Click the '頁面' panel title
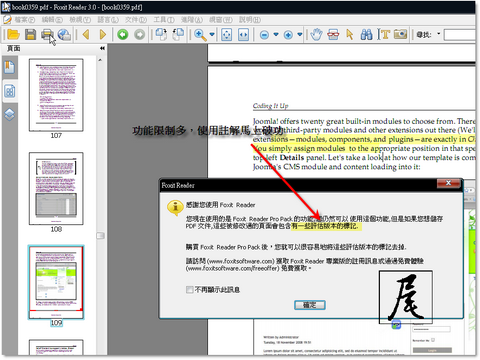Screen dimensions: 480x360 [13, 48]
